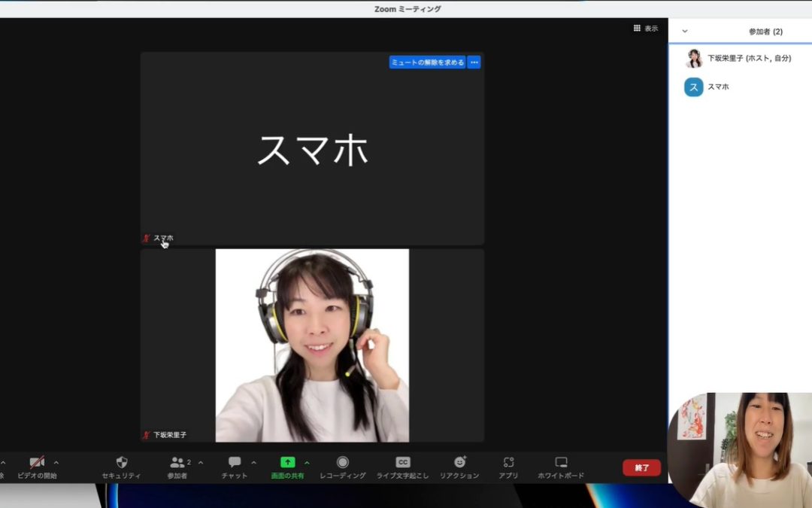812x508 pixels.
Task: Open the セキュリティ shield icon
Action: point(121,462)
